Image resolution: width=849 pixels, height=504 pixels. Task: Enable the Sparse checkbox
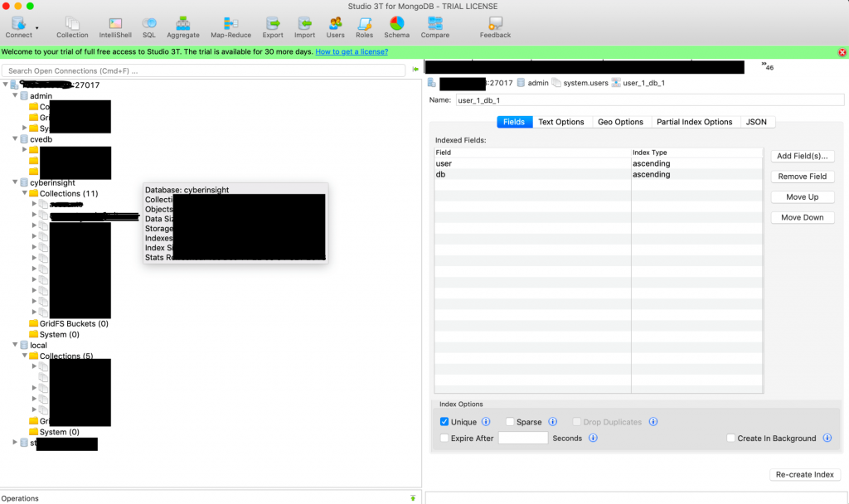(x=510, y=422)
